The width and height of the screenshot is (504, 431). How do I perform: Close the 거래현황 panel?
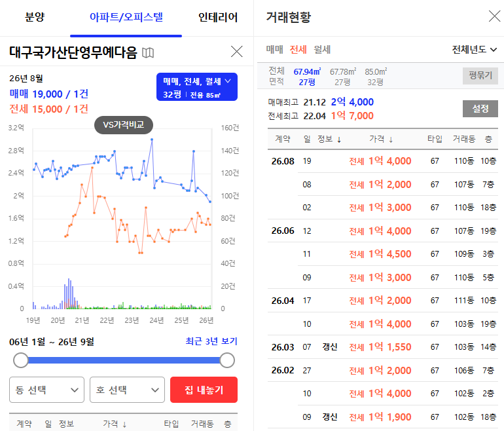coord(494,16)
